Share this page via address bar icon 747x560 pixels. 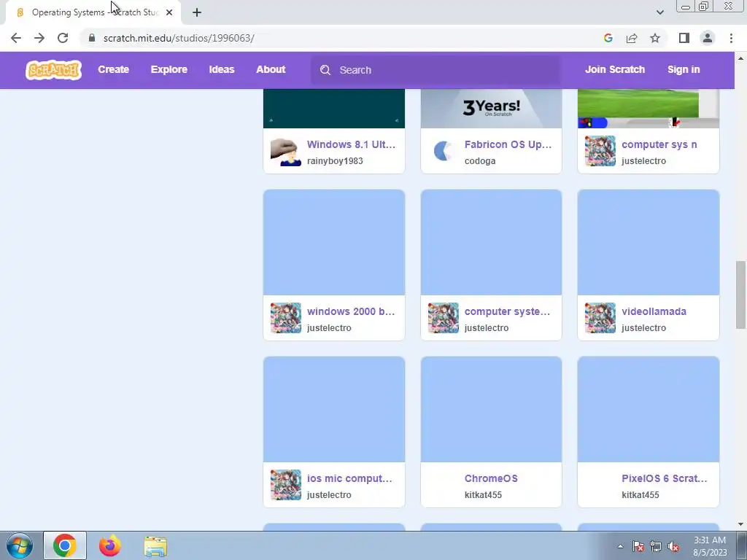tap(632, 38)
